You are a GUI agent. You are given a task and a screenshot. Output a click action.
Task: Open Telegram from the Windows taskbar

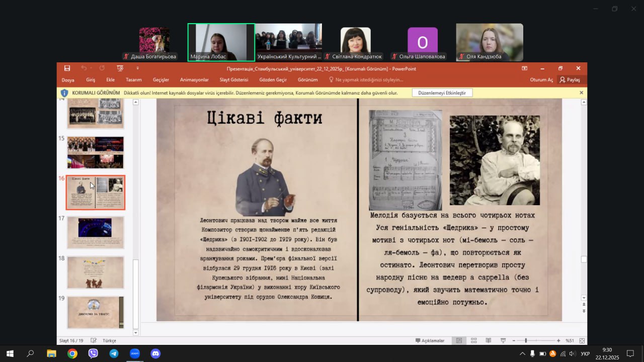click(x=114, y=353)
